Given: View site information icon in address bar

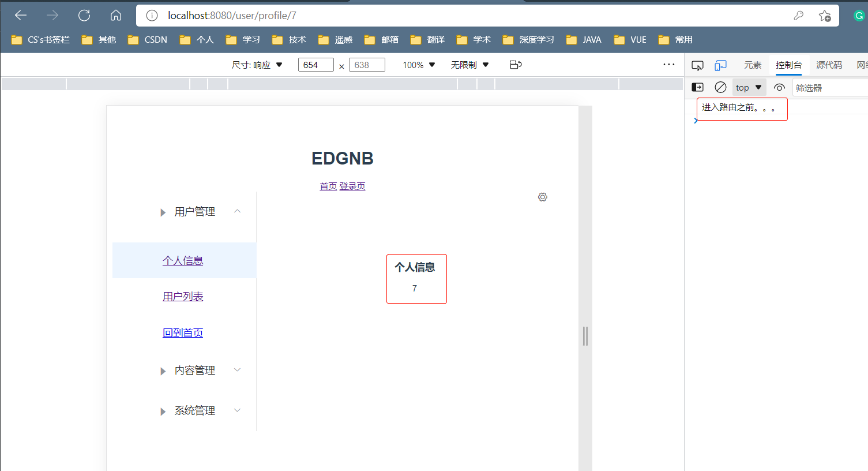Looking at the screenshot, I should pos(152,16).
